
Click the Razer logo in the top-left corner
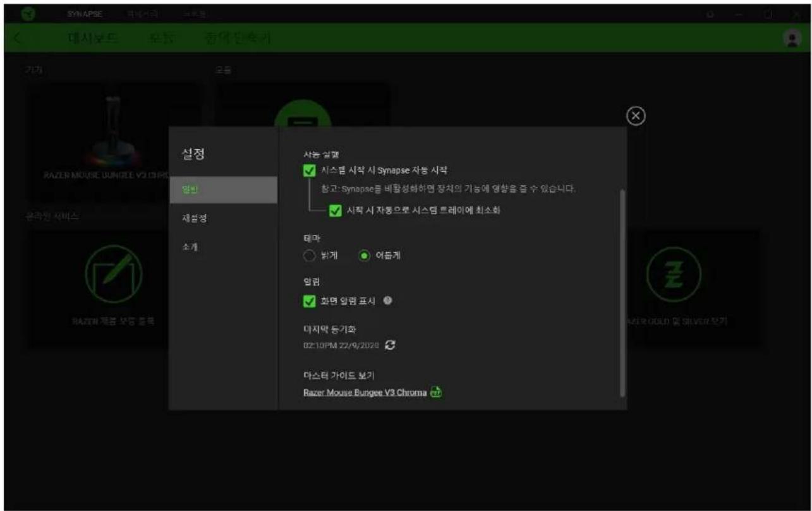[28, 13]
